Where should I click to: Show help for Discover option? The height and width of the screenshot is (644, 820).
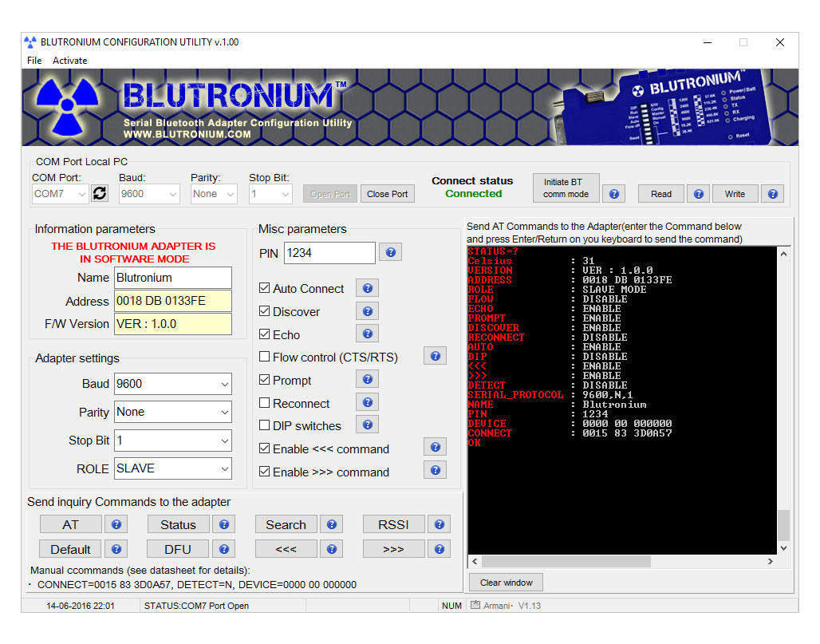click(x=368, y=311)
